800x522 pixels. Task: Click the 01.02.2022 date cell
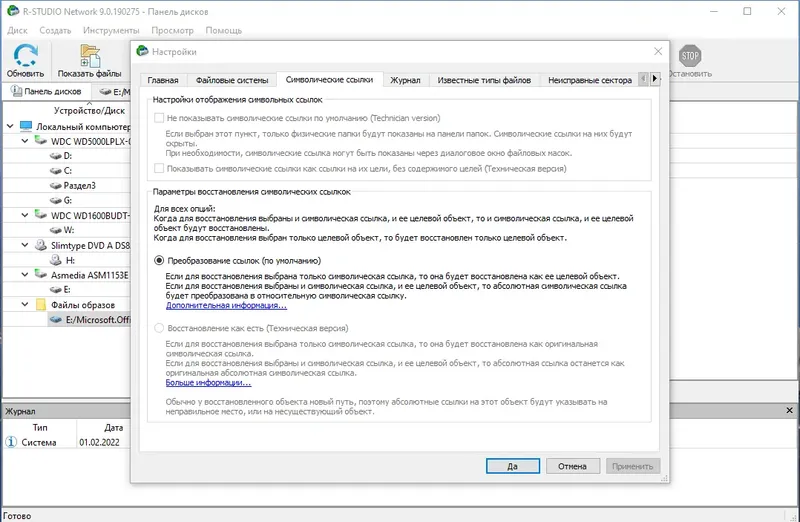click(99, 442)
